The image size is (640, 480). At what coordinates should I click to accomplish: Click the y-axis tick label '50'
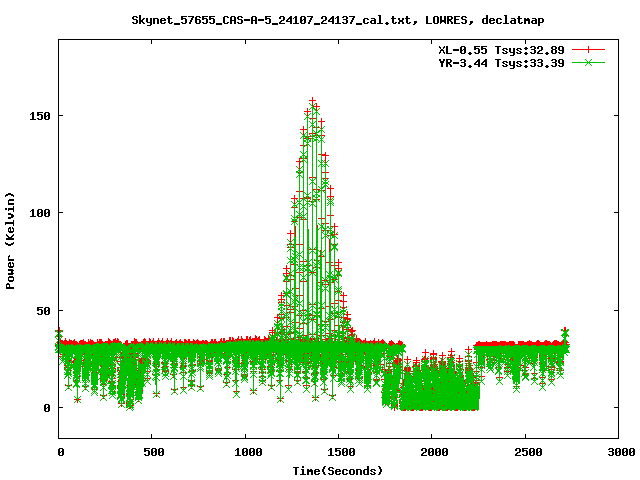coord(43,311)
